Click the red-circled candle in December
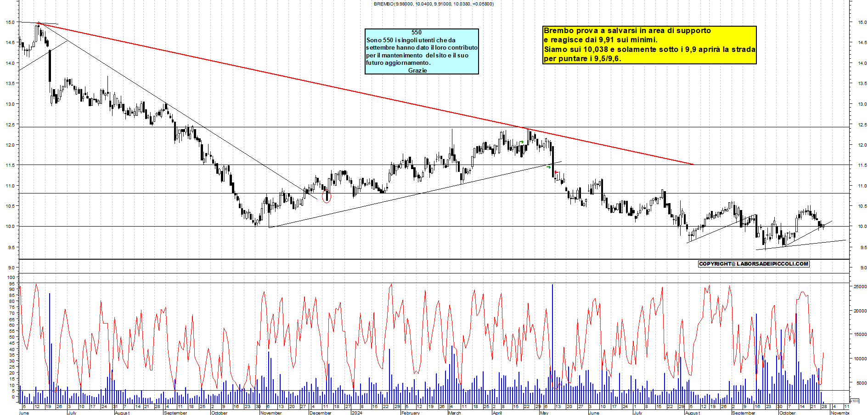 click(x=327, y=197)
